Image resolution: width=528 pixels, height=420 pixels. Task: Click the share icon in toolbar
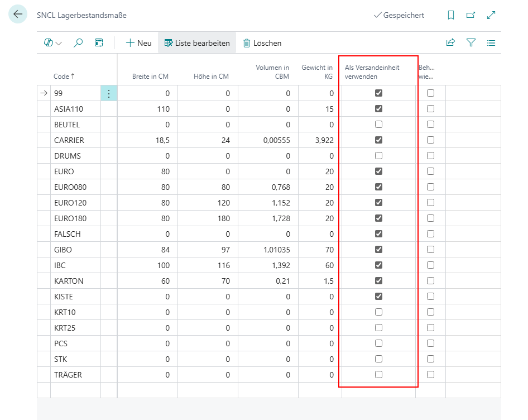pos(450,43)
